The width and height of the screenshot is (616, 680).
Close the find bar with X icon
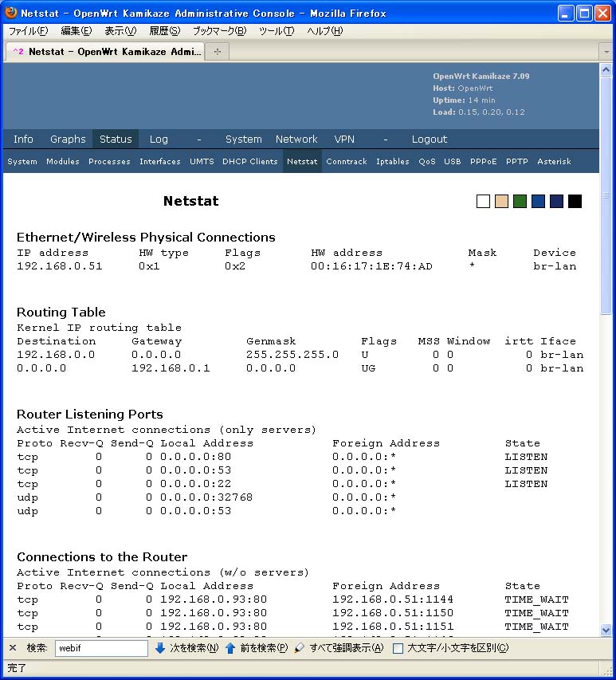click(x=13, y=648)
